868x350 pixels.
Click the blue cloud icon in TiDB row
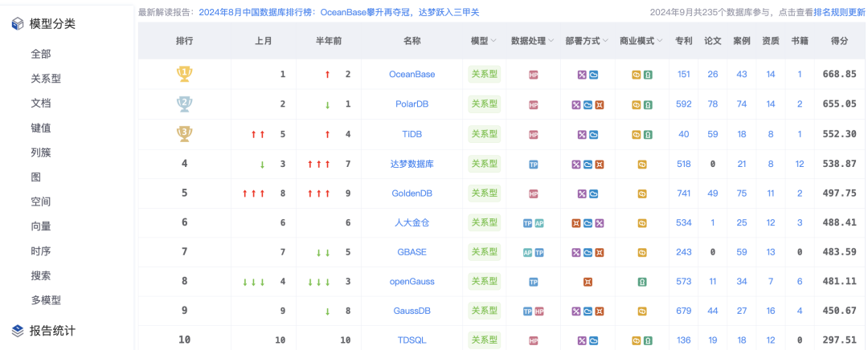click(x=593, y=134)
